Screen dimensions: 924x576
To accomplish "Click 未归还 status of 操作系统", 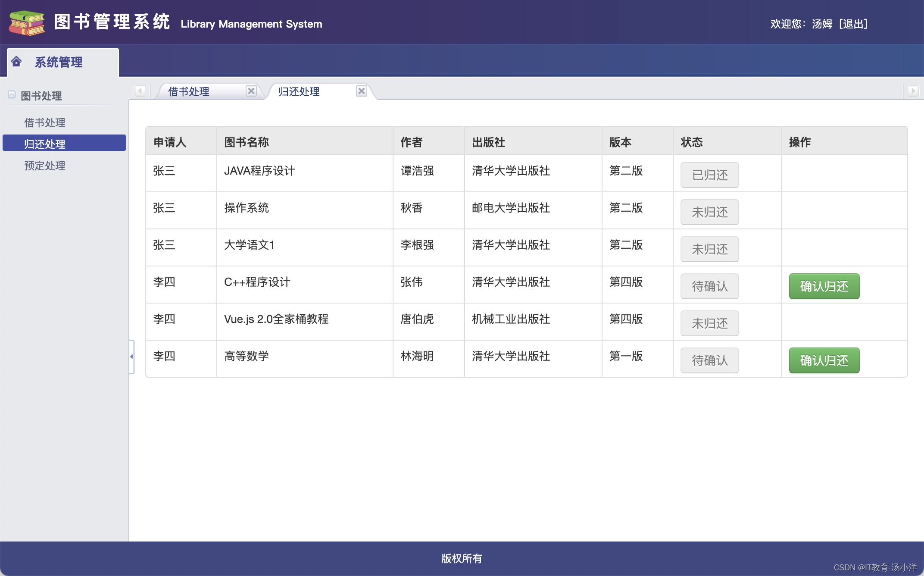I will [709, 212].
